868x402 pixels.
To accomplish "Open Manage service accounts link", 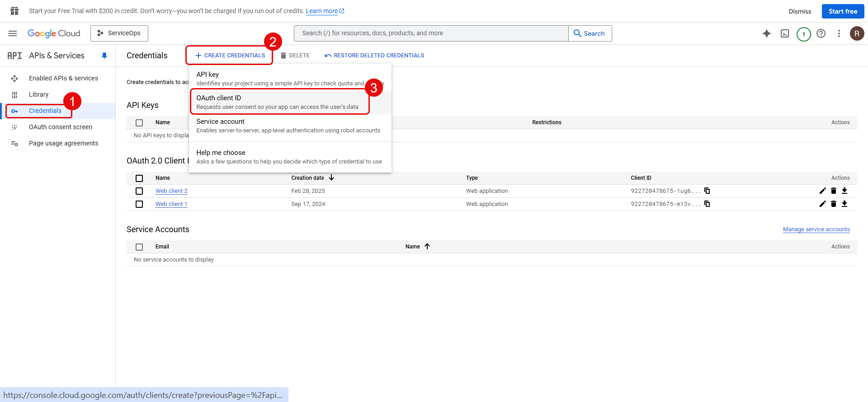I will 816,229.
